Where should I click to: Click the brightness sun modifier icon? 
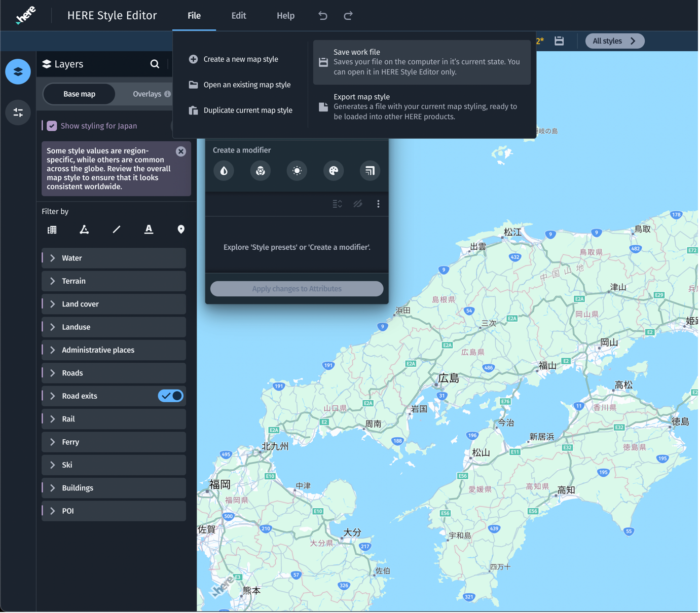pyautogui.click(x=297, y=171)
